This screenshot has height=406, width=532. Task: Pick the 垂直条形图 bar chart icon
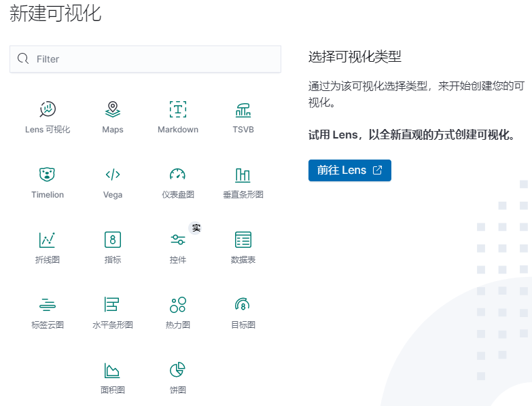click(x=243, y=175)
